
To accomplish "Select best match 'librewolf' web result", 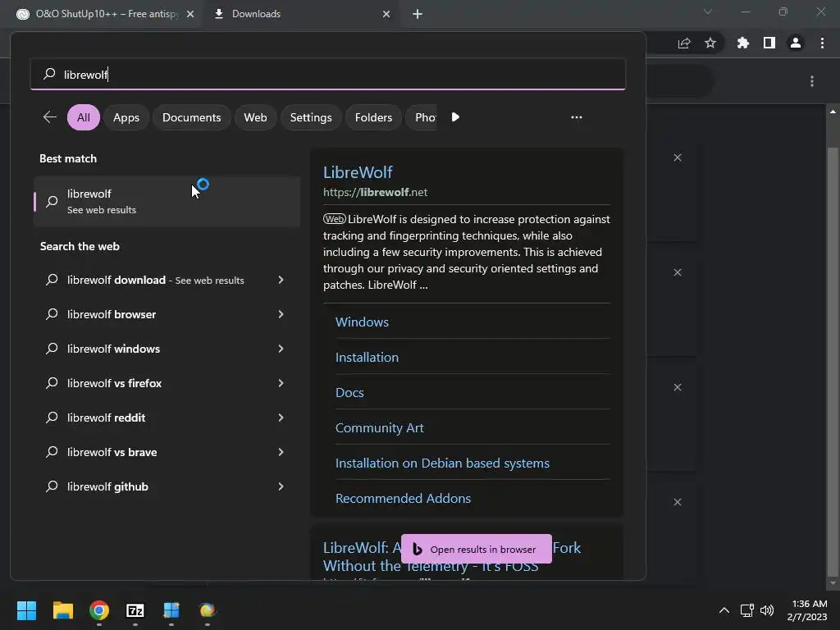I will pyautogui.click(x=167, y=202).
